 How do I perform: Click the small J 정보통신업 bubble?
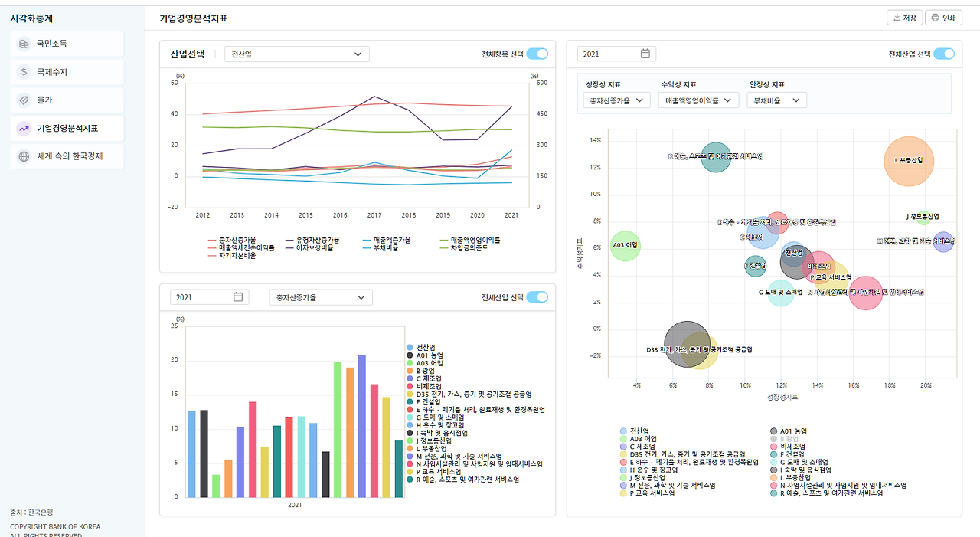923,217
